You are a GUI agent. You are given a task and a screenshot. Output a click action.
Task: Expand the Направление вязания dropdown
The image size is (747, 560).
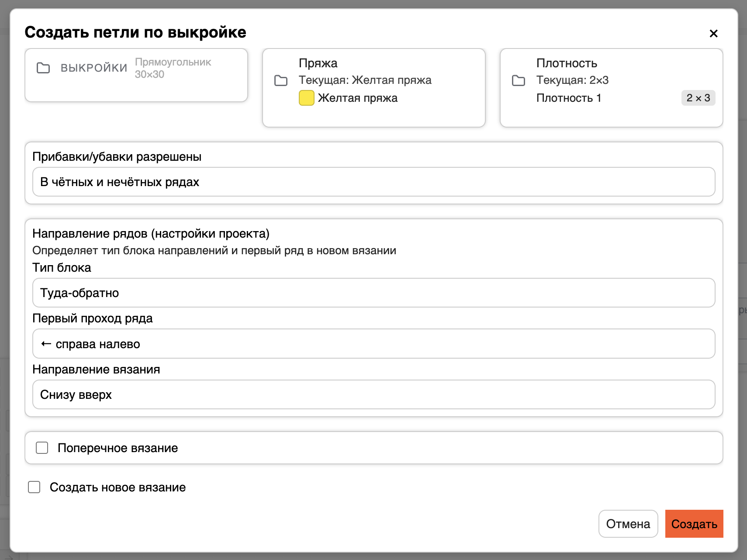[x=373, y=394]
